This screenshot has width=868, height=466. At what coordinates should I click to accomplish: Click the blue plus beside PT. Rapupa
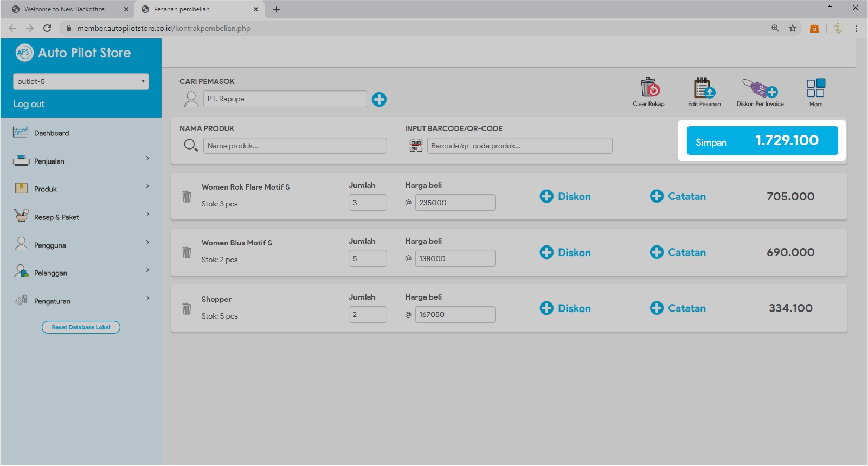pos(379,99)
